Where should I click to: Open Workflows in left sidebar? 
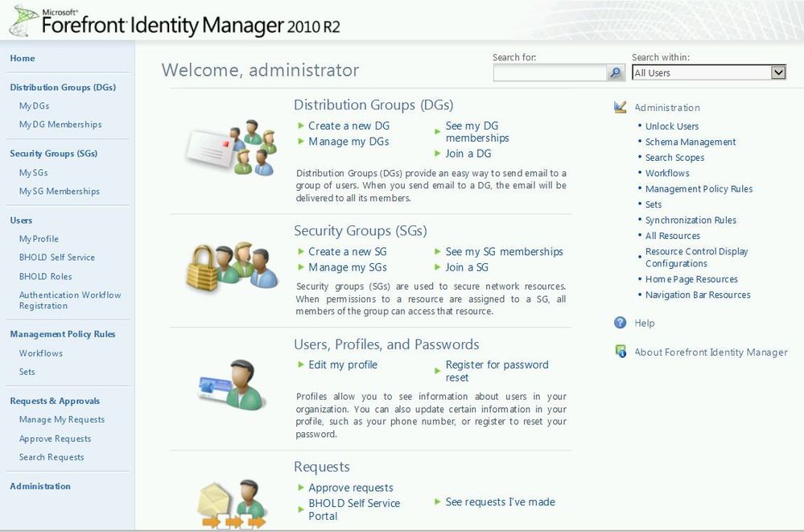pyautogui.click(x=41, y=353)
